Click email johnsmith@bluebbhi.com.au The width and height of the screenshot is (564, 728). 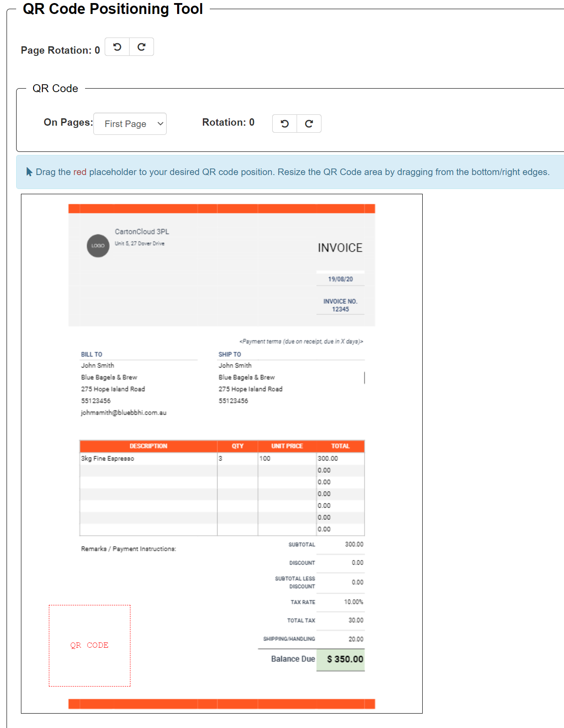point(124,412)
